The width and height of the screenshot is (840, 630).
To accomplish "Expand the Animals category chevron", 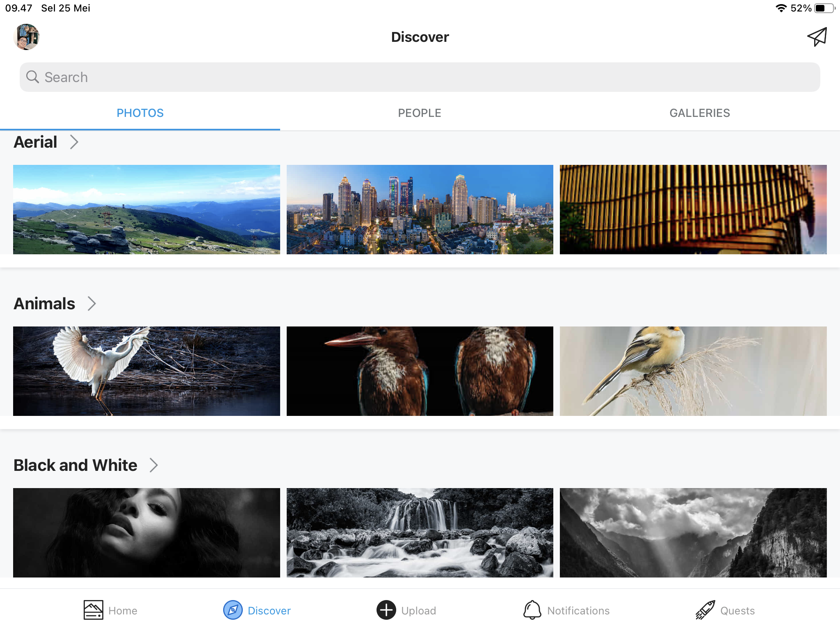I will [x=92, y=304].
